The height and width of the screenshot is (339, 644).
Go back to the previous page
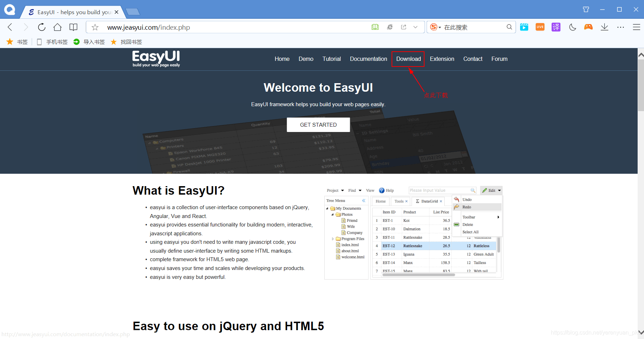click(10, 27)
